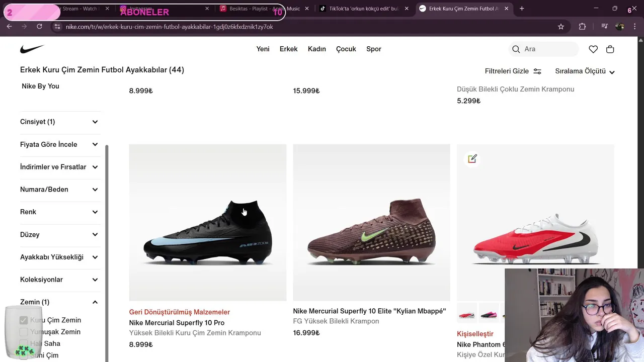644x362 pixels.
Task: Open the Nike Mercurial Superfly 10 Pro link
Action: [x=177, y=323]
